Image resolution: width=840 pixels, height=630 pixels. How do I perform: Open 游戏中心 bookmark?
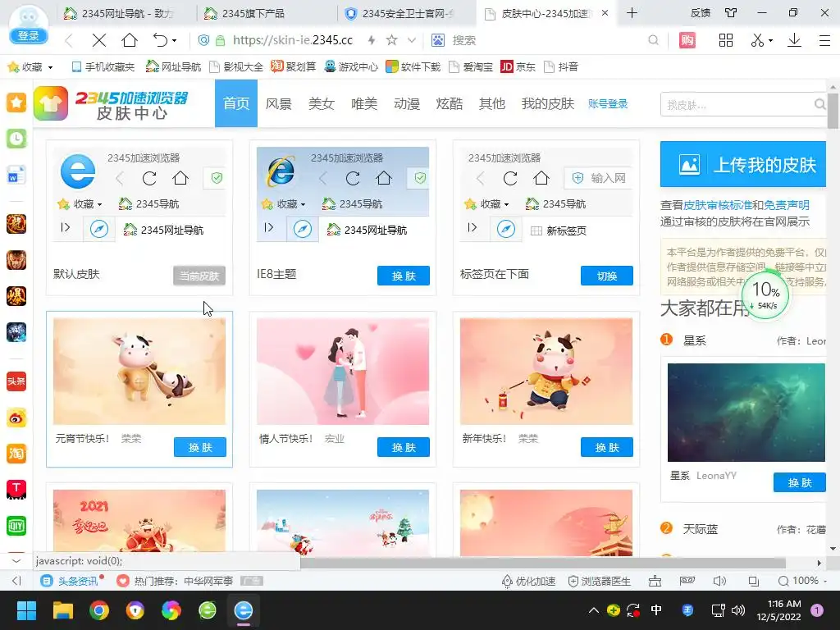click(351, 67)
